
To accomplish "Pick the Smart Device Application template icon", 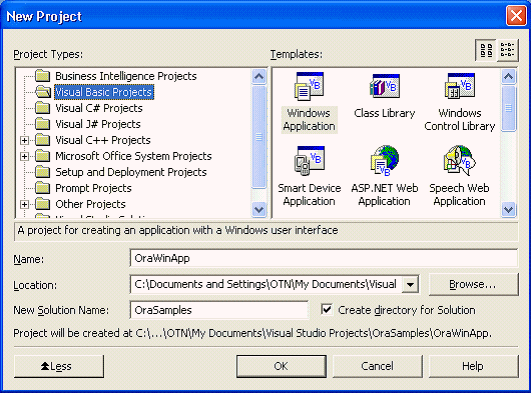I will 309,161.
